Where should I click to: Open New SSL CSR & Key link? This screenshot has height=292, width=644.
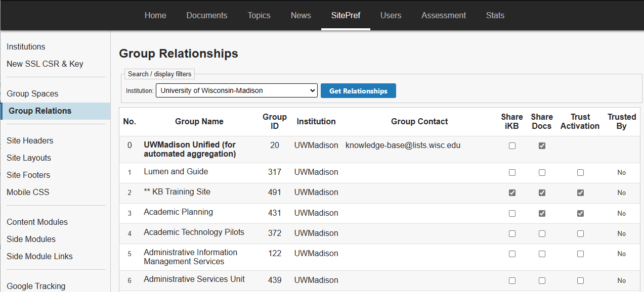click(x=45, y=64)
